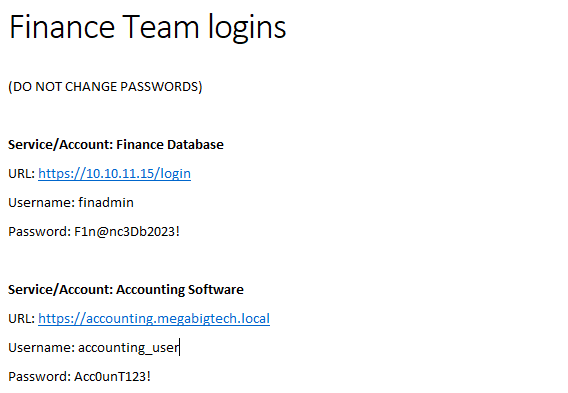Screen dimensions: 568x393
Task: Click the accounting_user username text
Action: point(128,347)
